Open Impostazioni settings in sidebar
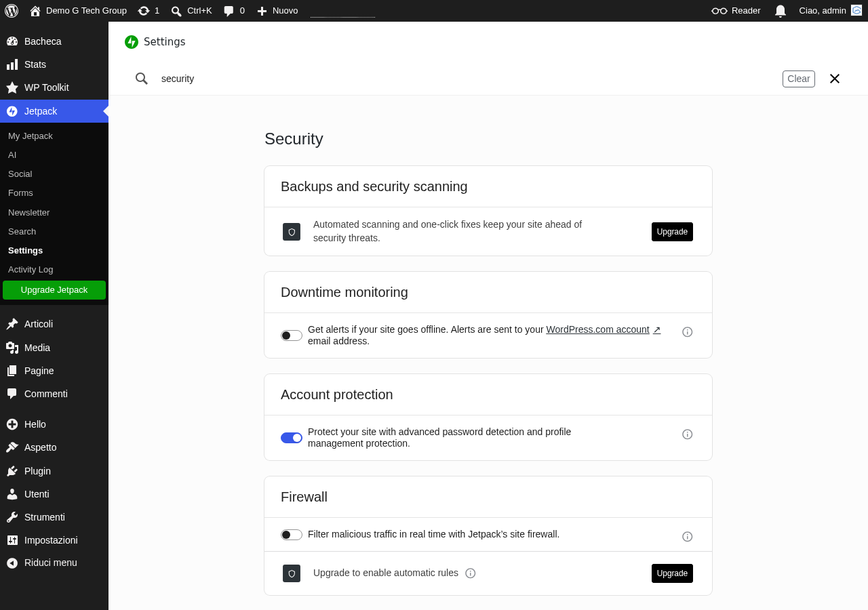 (x=54, y=540)
